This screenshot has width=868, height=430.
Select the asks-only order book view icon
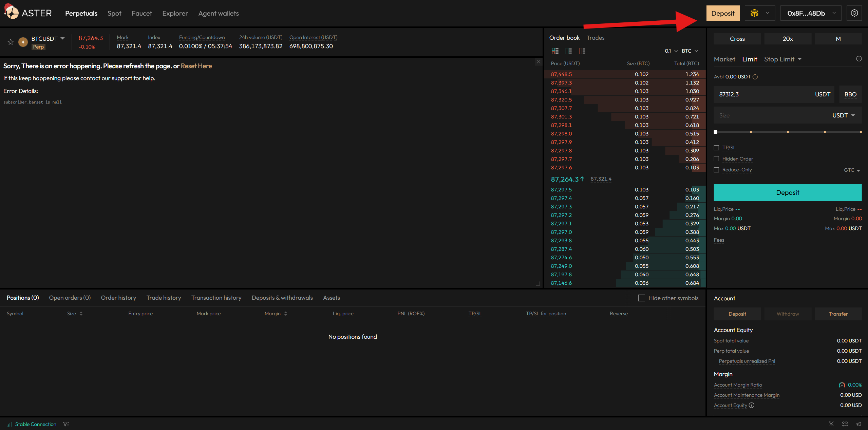(582, 51)
